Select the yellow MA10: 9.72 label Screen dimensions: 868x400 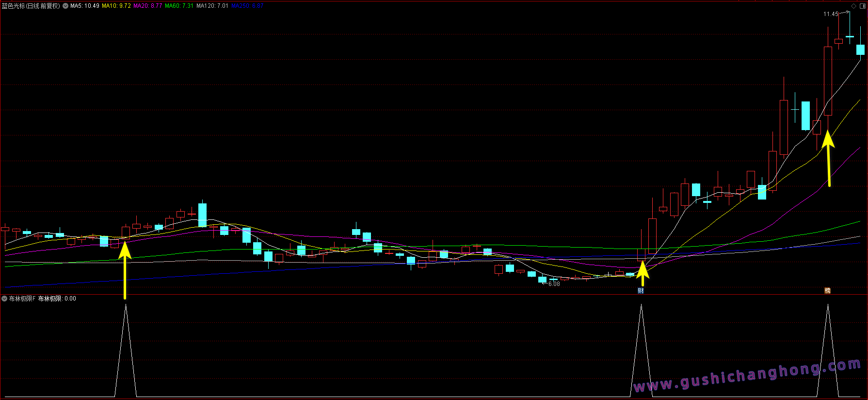click(x=116, y=6)
